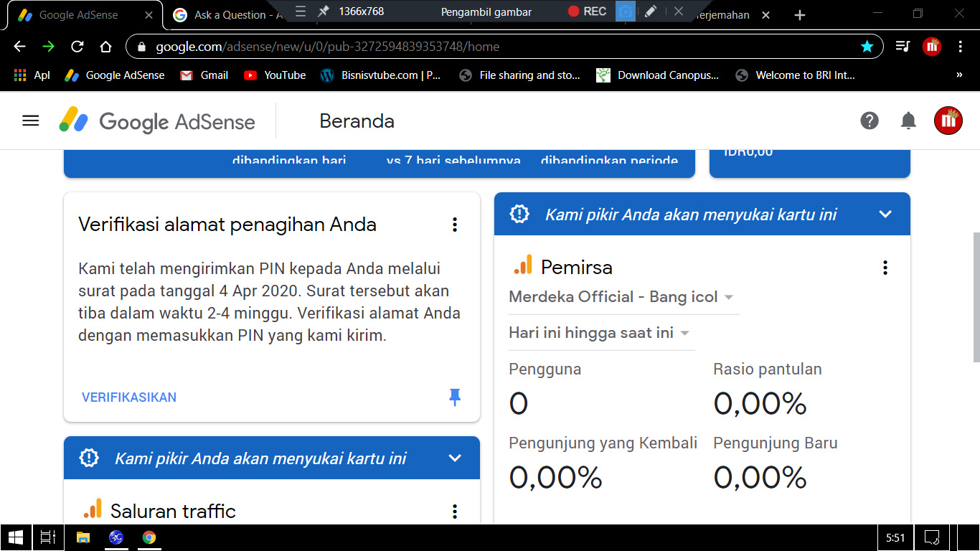This screenshot has height=551, width=980.
Task: Go forward with the green arrow
Action: pos(48,47)
